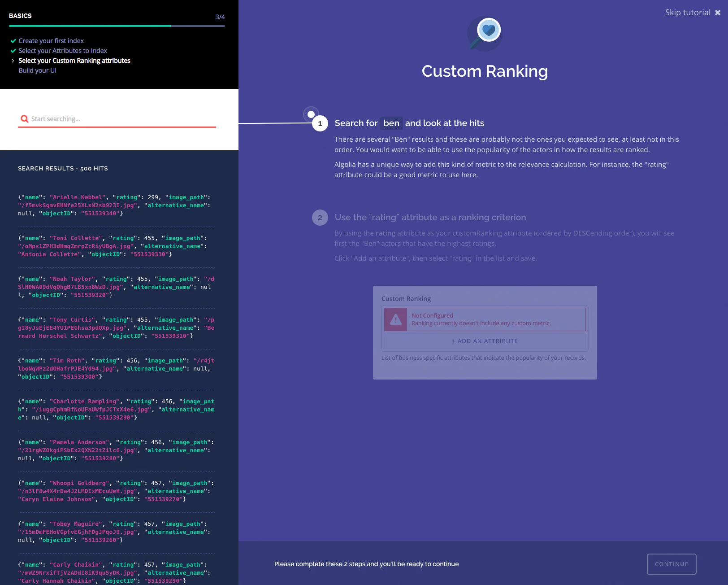Click the Custom Ranking heart magnifier logo
The image size is (728, 585).
pyautogui.click(x=485, y=34)
